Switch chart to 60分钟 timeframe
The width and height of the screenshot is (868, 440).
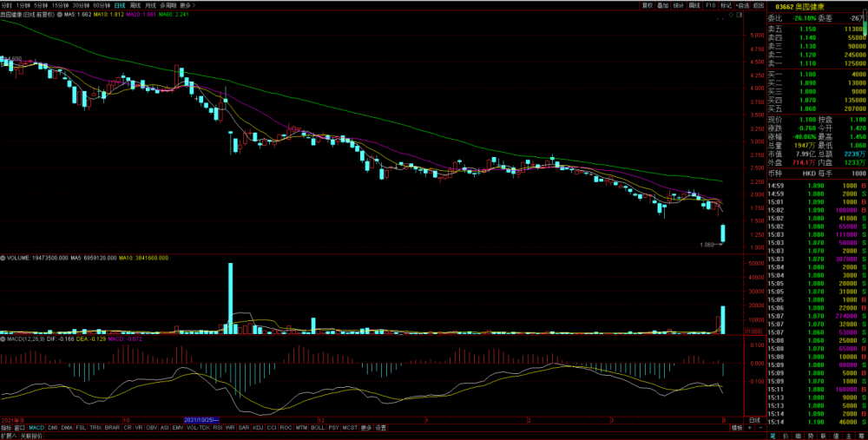[x=101, y=5]
